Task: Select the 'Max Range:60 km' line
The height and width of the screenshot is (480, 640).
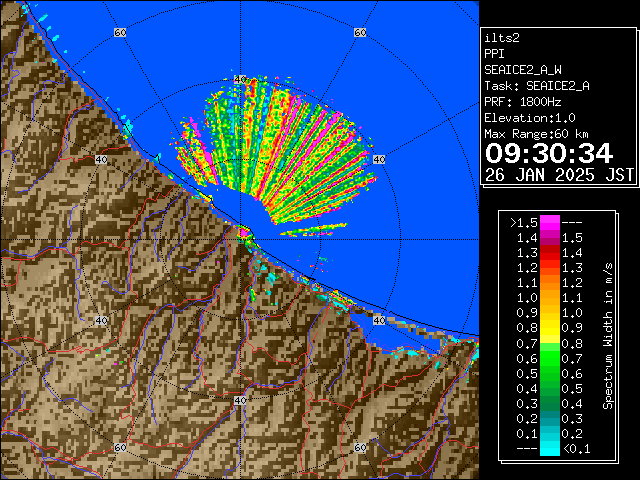Action: 536,134
